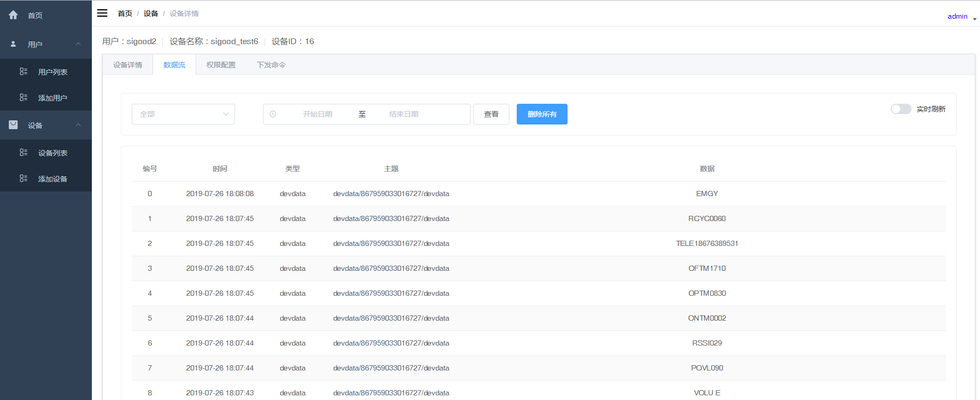The image size is (980, 400).
Task: Click the user person icon in sidebar
Action: (13, 44)
